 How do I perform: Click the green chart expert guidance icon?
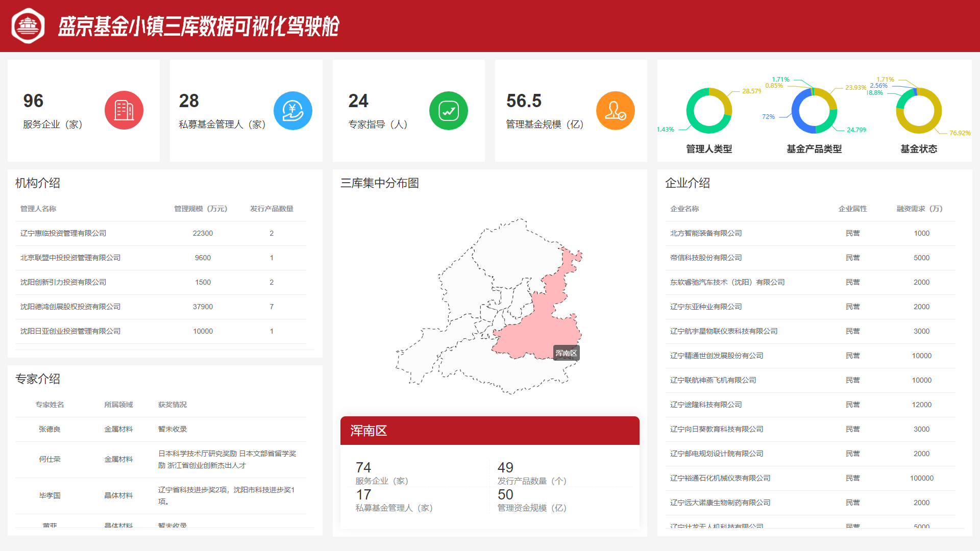click(x=448, y=110)
